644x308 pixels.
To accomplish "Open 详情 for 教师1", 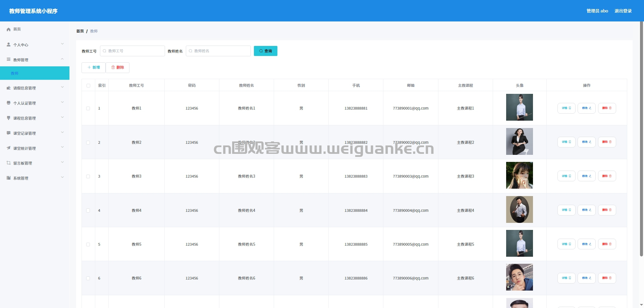I will coord(566,108).
